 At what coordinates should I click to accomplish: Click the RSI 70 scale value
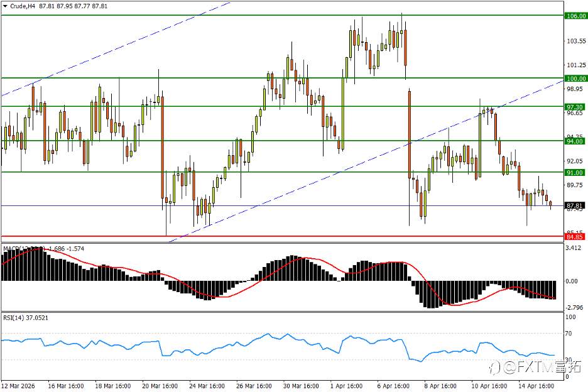[569, 333]
